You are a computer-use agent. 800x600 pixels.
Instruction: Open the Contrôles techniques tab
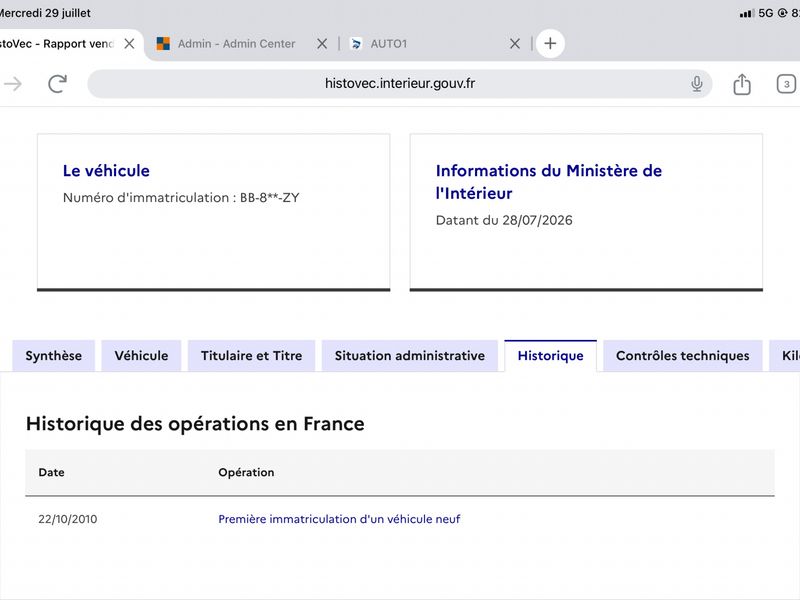pyautogui.click(x=683, y=356)
